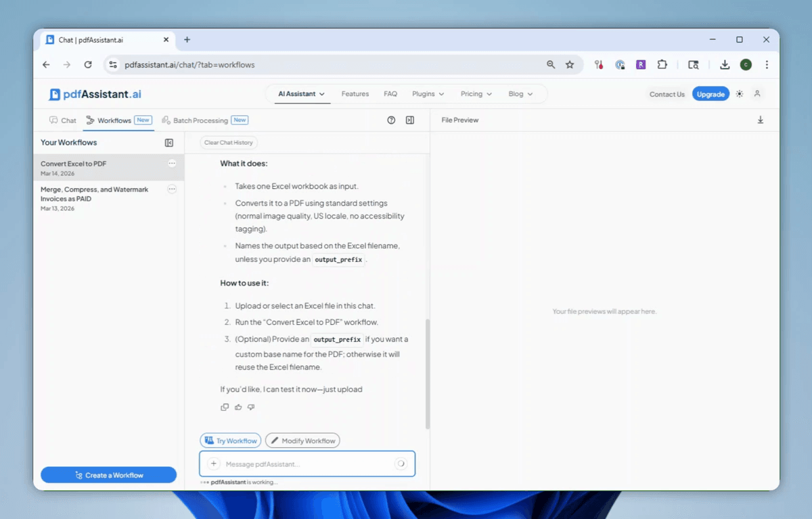Click the blue circular extension icon
The width and height of the screenshot is (812, 519).
pyautogui.click(x=620, y=65)
